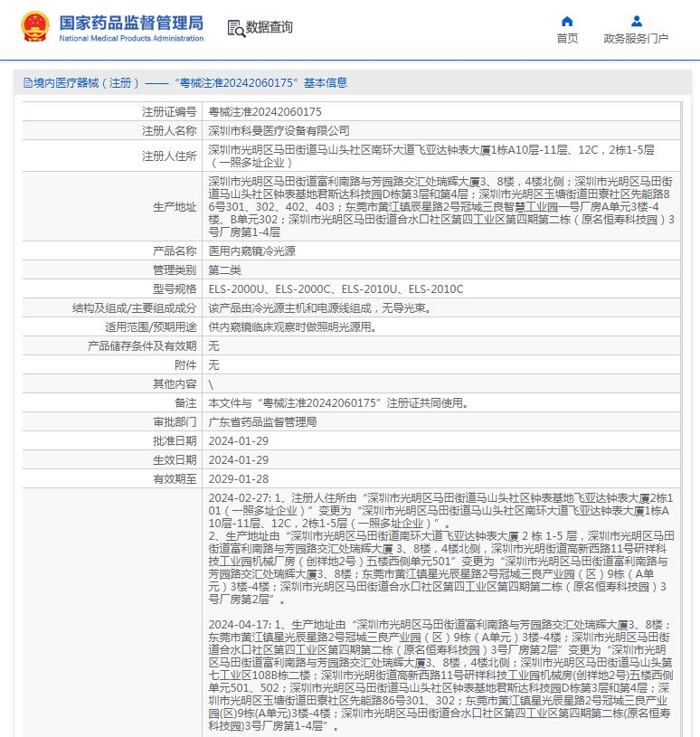Click the 2024-02-27 change record paragraph
The height and width of the screenshot is (737, 700).
point(441,549)
